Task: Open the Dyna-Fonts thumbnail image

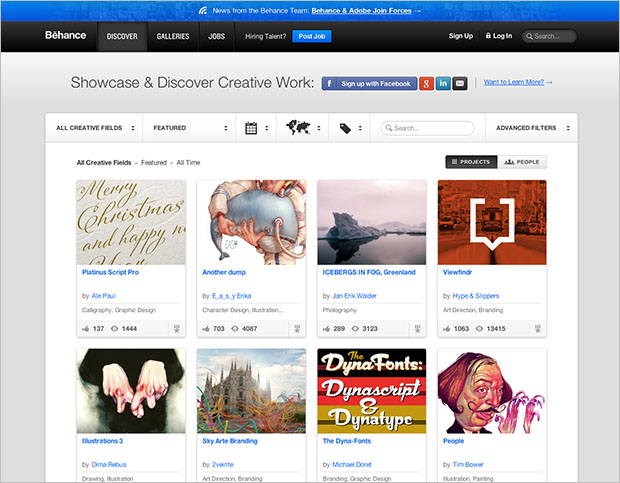Action: pyautogui.click(x=372, y=391)
